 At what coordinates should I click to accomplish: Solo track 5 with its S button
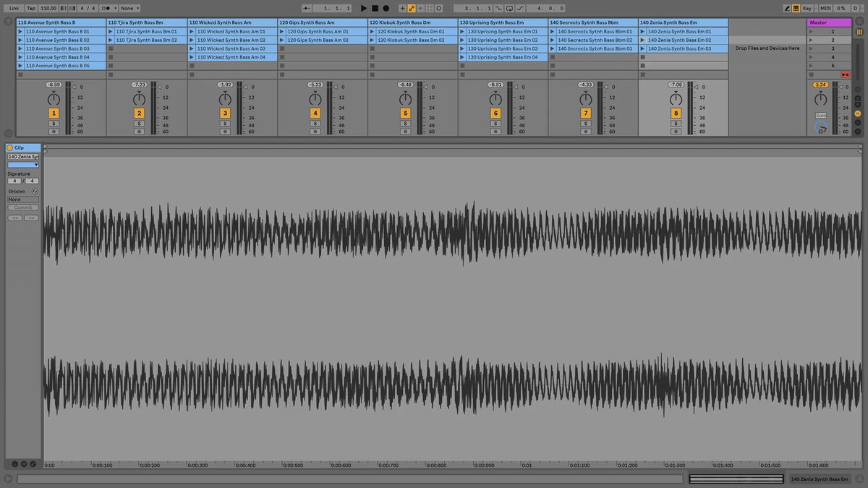coord(405,124)
